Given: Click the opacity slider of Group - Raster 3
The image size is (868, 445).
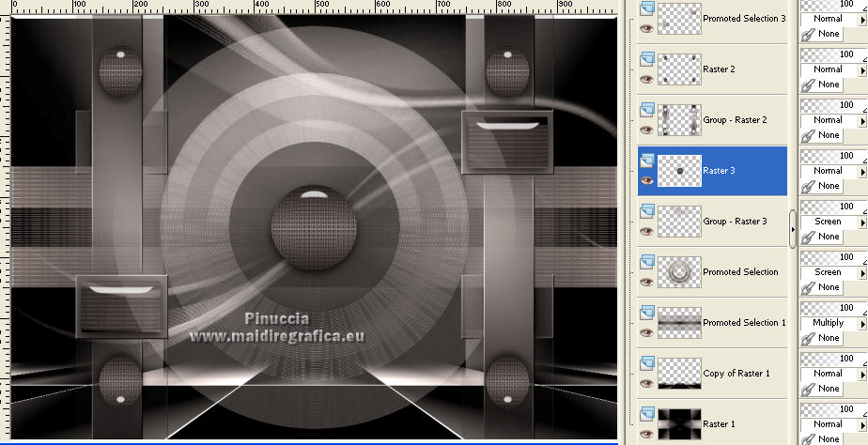Looking at the screenshot, I should click(x=833, y=207).
